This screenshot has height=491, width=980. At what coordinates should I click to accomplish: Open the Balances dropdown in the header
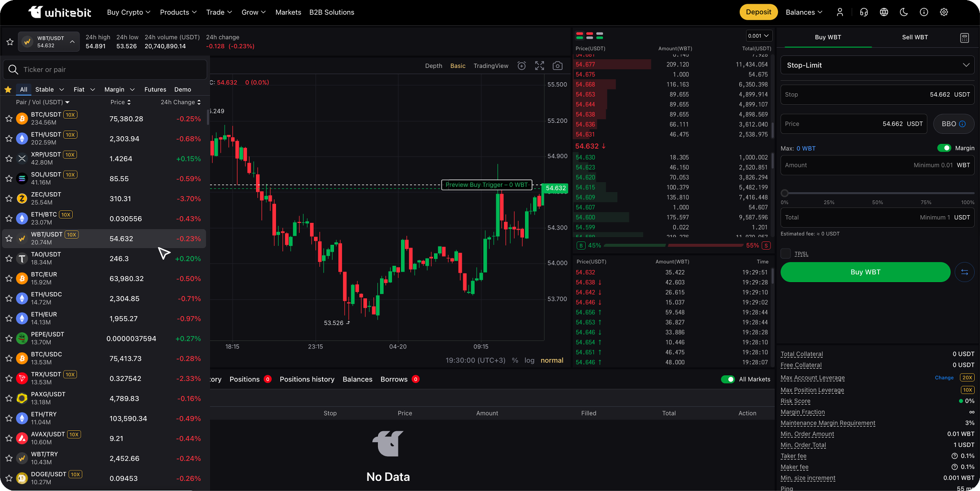pyautogui.click(x=804, y=12)
